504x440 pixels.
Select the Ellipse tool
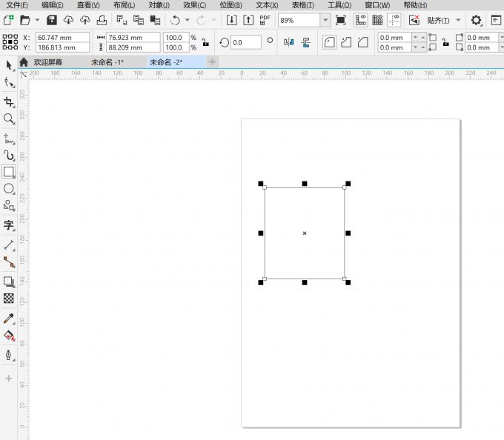9,189
